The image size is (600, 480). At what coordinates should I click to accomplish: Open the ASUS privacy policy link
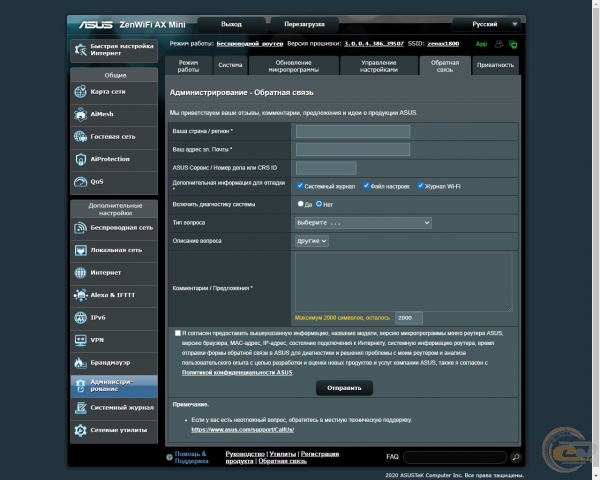click(237, 372)
